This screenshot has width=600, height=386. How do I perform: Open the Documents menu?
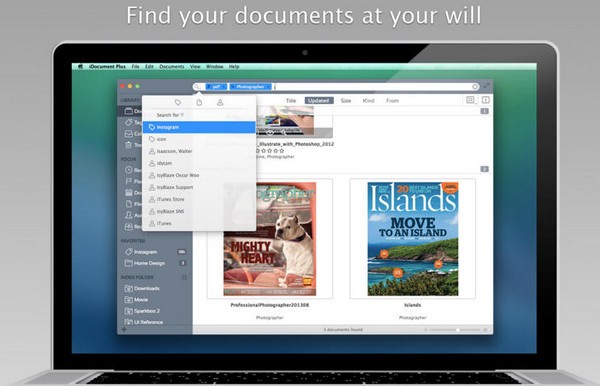coord(172,67)
